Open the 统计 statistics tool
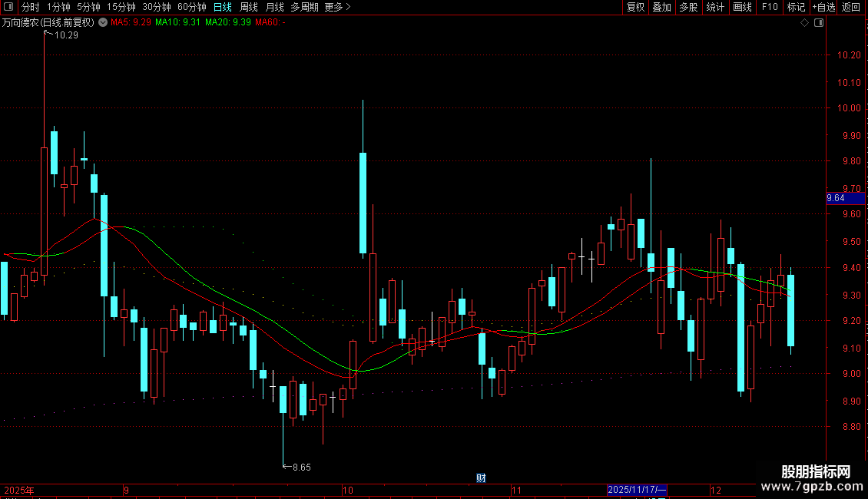Image resolution: width=868 pixels, height=499 pixels. [714, 7]
